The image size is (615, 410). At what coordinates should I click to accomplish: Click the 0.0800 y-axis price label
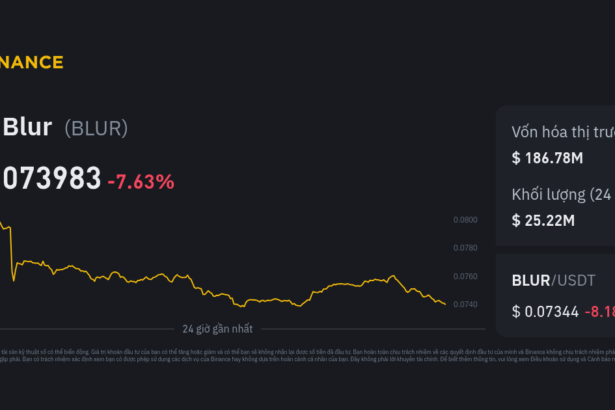pos(465,220)
